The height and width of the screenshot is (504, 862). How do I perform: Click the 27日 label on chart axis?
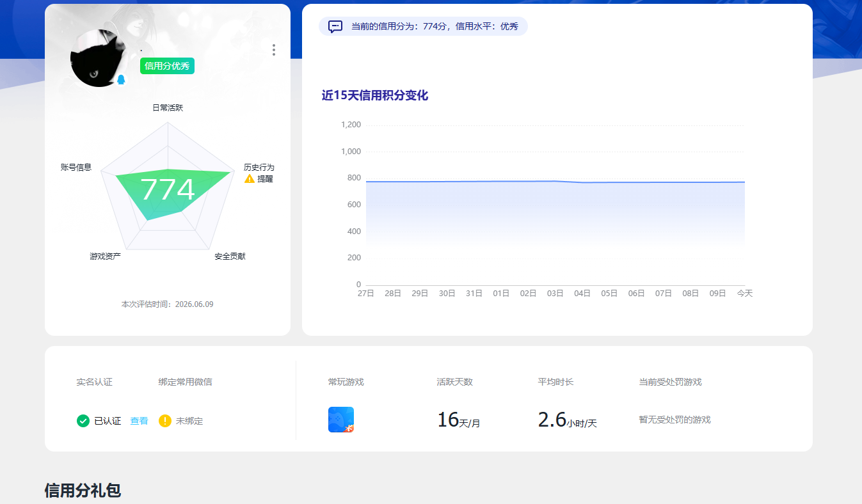pos(366,294)
